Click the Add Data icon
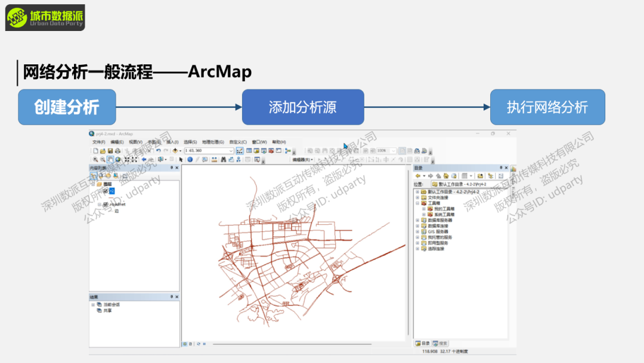The width and height of the screenshot is (644, 363). click(x=175, y=151)
